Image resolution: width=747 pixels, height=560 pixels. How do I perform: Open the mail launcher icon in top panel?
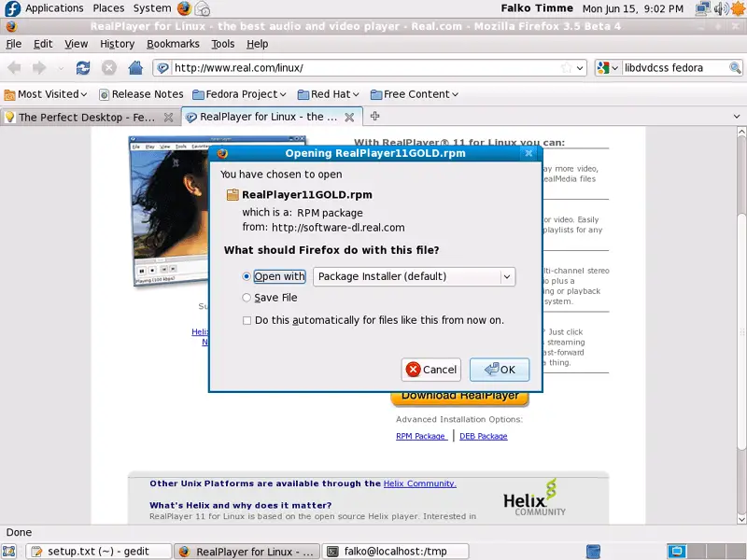203,8
